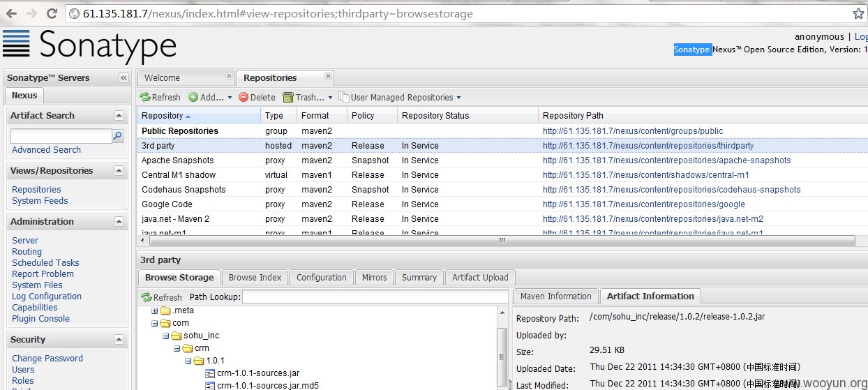Image resolution: width=868 pixels, height=390 pixels.
Task: Open the apache-snapshots repository path link
Action: (x=667, y=160)
